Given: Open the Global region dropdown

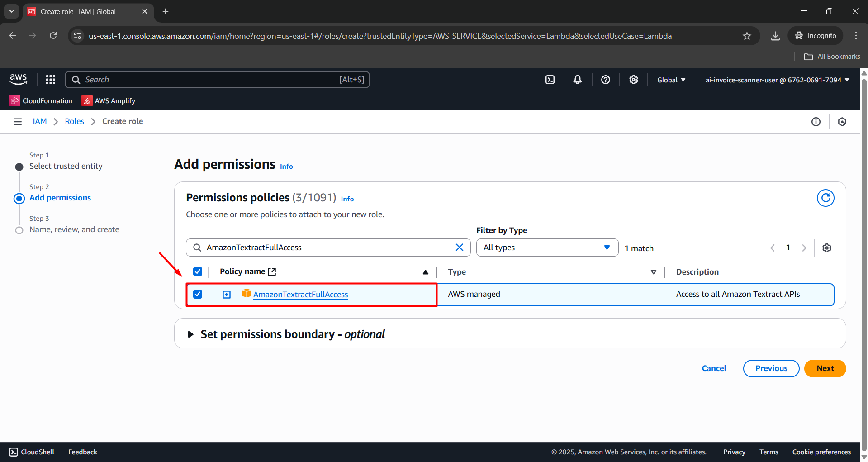Looking at the screenshot, I should coord(671,79).
